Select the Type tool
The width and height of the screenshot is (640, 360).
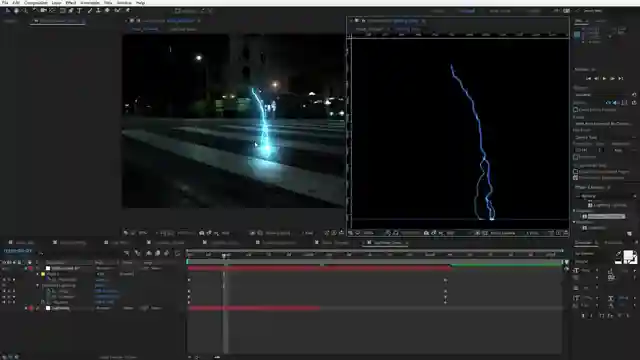[80, 11]
